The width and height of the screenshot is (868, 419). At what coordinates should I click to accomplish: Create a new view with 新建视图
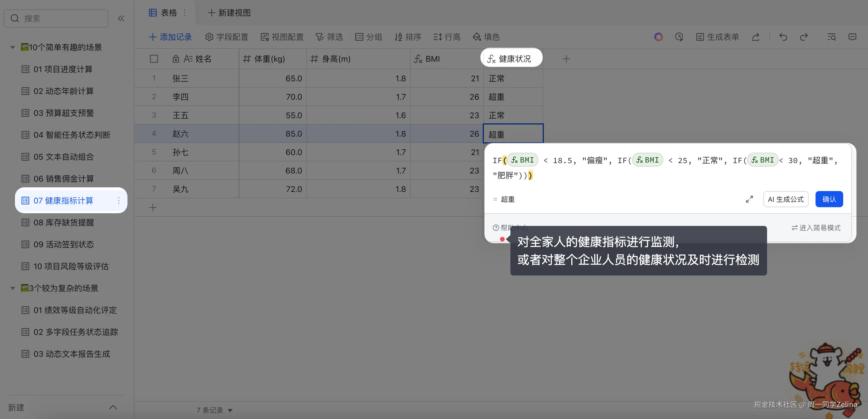point(229,13)
